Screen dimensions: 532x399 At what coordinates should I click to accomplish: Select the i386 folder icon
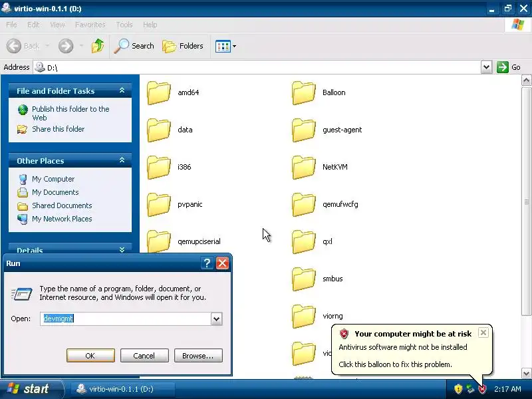coord(159,168)
